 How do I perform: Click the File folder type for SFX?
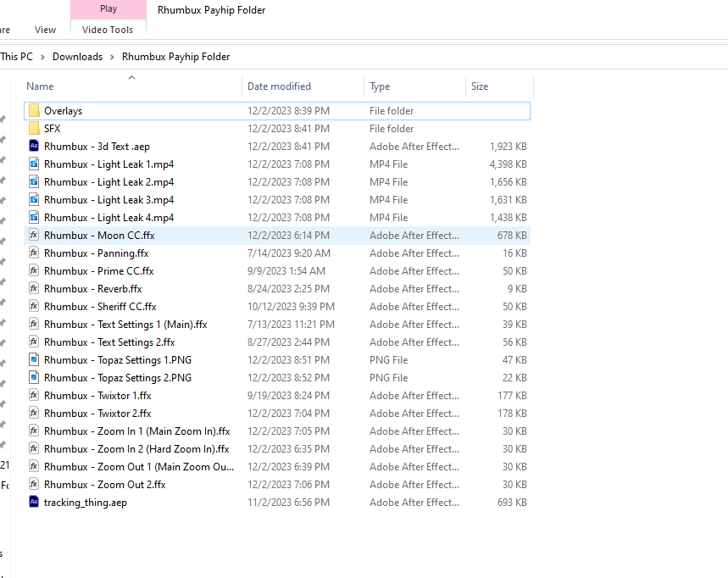(392, 129)
